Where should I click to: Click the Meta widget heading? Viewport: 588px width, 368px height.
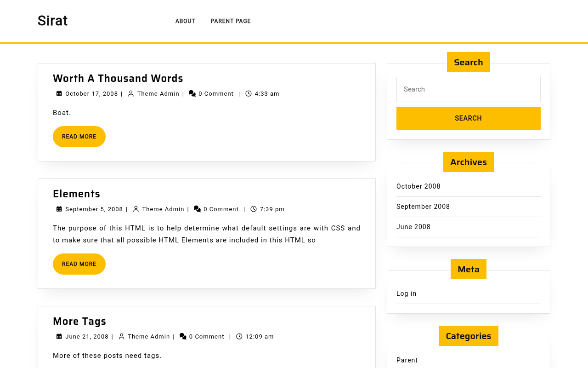click(469, 269)
